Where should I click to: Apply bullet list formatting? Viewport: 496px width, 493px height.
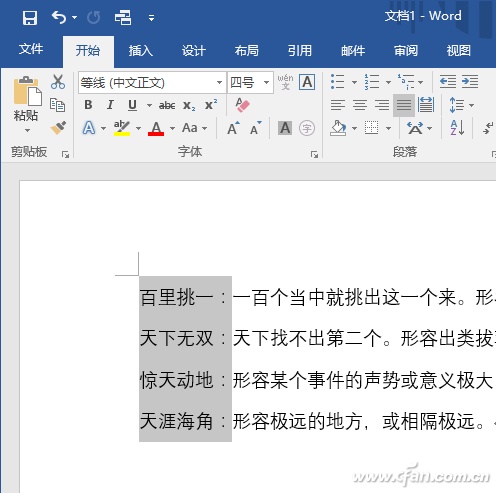(x=337, y=82)
